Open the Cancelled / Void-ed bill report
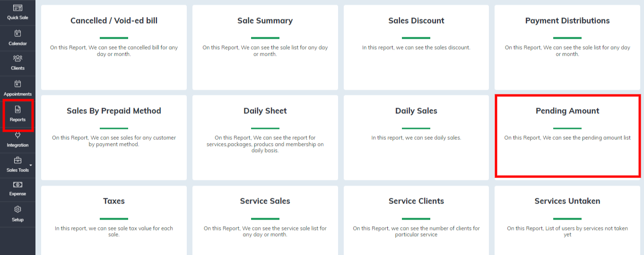The width and height of the screenshot is (644, 255). click(x=114, y=47)
